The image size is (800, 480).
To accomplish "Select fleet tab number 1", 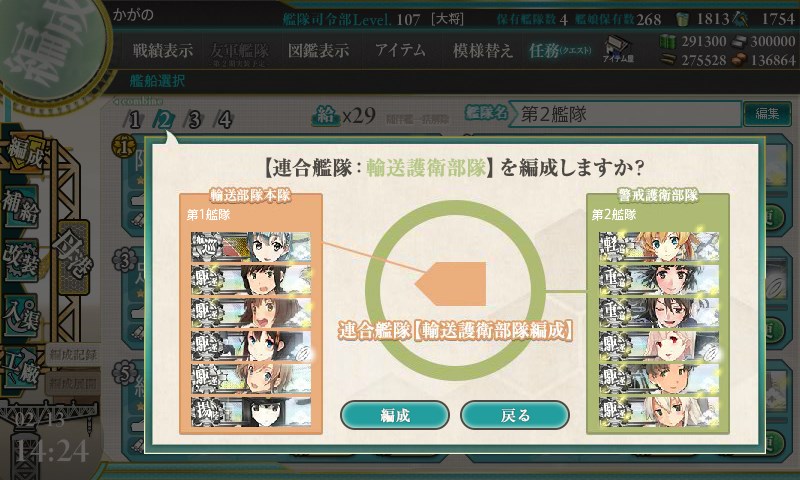I will (x=134, y=120).
